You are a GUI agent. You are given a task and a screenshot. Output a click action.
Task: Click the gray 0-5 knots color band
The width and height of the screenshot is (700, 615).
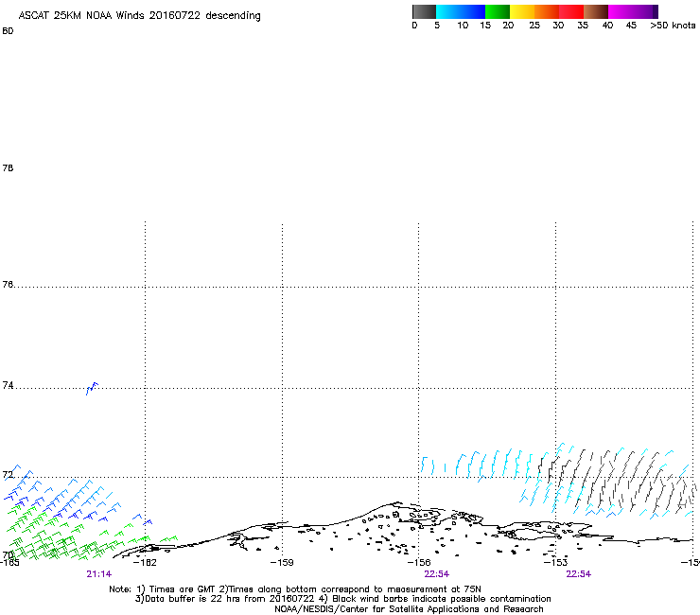pyautogui.click(x=424, y=11)
